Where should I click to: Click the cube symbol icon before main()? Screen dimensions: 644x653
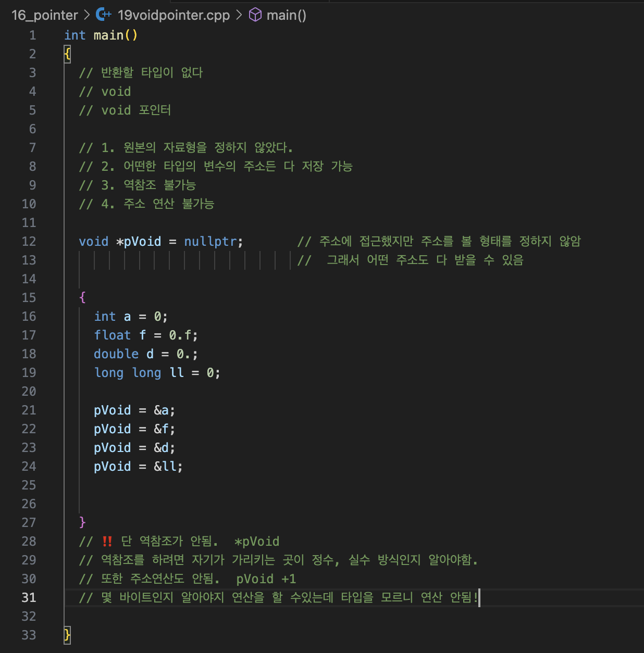coord(255,15)
